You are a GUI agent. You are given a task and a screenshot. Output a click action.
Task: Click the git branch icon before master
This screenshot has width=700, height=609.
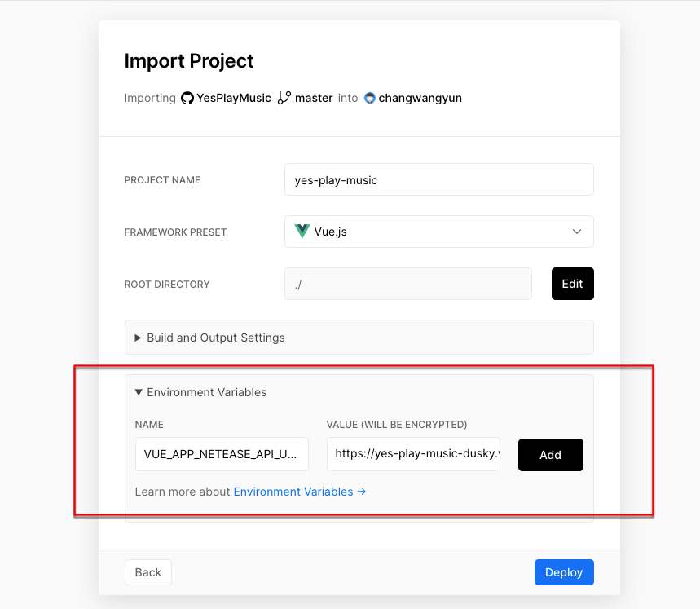pos(284,98)
